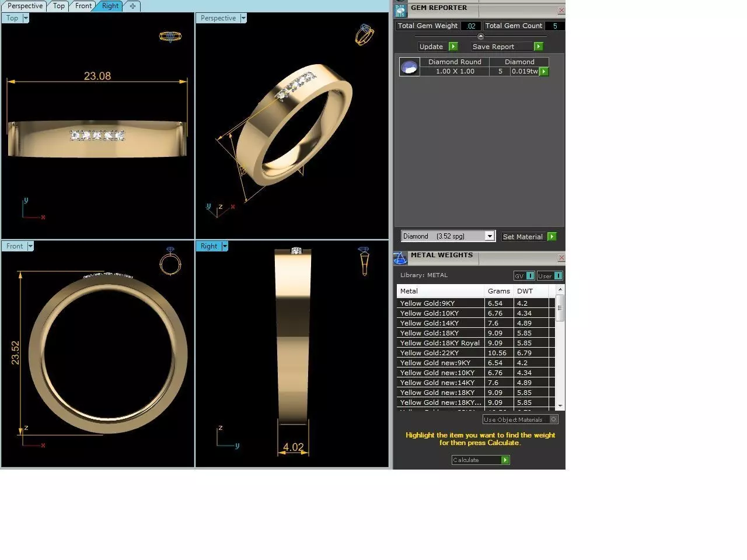Screen dimensions: 747x560
Task: Select the Yellow Gold:9KY row
Action: point(476,303)
